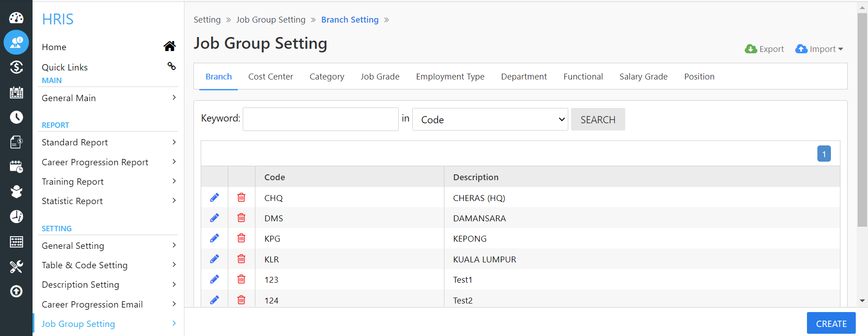Open the search field dropdown showing Code
This screenshot has height=336, width=868.
[490, 119]
